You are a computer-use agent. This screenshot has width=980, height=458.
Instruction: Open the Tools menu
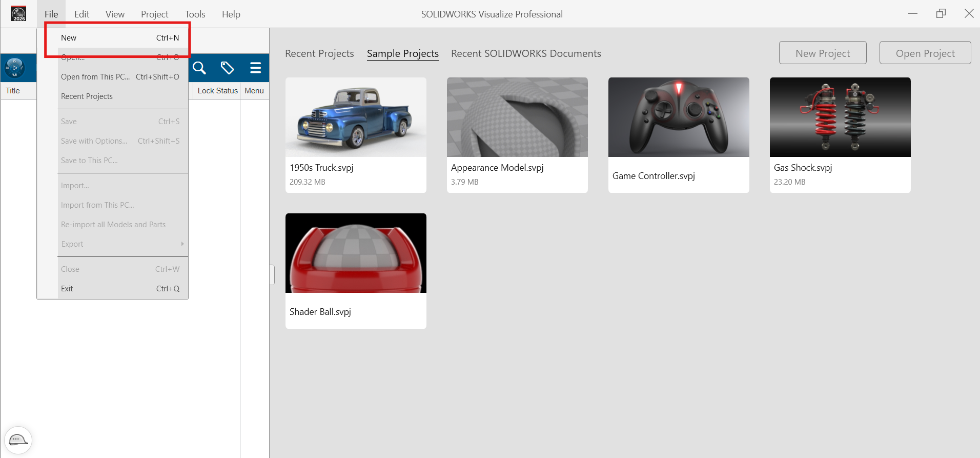(x=195, y=14)
